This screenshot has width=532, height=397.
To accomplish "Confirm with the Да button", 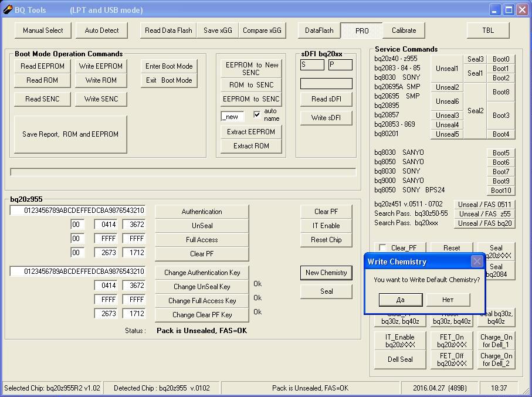I will coord(401,300).
